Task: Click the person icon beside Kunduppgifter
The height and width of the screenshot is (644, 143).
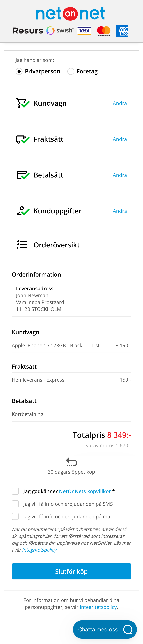Action: (x=22, y=211)
